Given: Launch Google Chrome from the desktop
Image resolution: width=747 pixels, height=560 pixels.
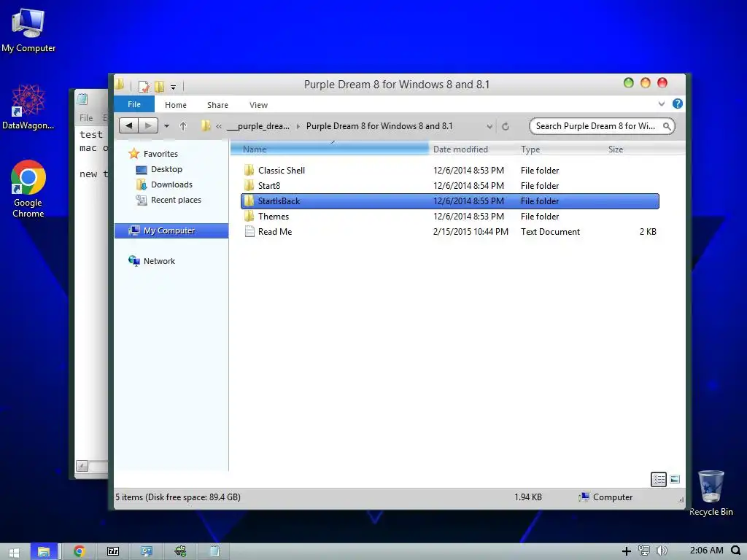Looking at the screenshot, I should (x=28, y=189).
